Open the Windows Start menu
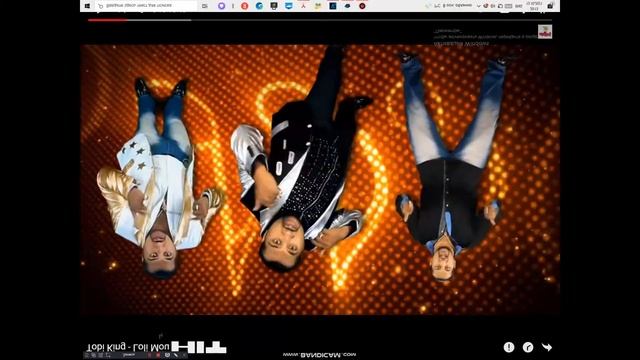This screenshot has width=640, height=360. 87,6
